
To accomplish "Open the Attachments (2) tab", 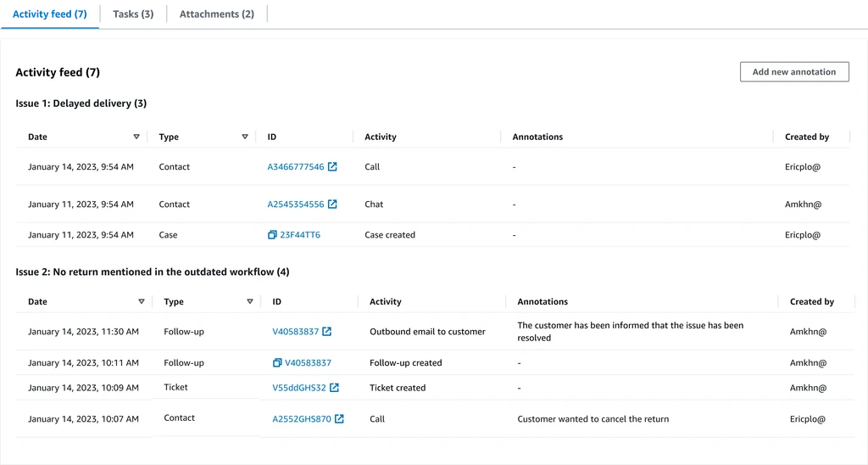I will click(217, 14).
